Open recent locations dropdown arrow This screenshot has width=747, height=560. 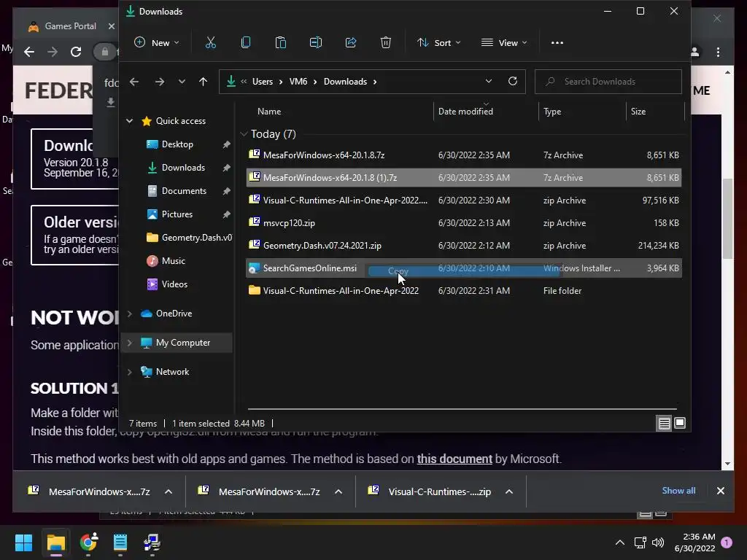point(182,82)
